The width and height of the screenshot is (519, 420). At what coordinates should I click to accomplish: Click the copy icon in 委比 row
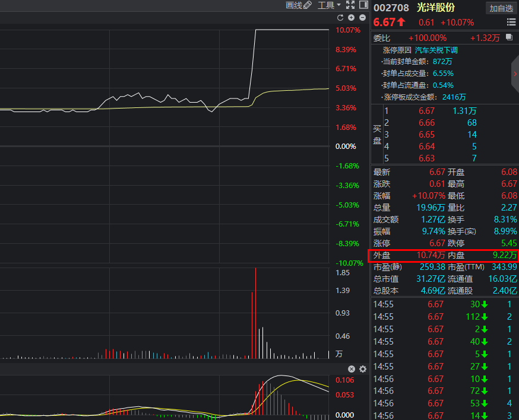pos(509,37)
